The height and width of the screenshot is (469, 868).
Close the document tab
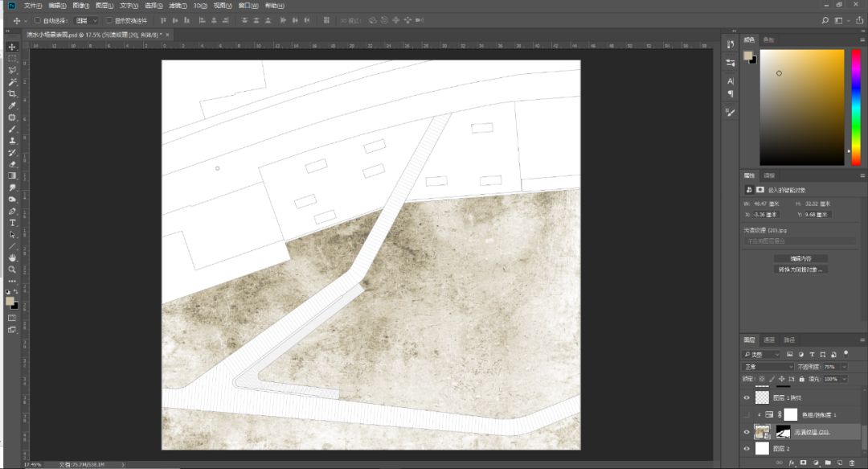168,35
